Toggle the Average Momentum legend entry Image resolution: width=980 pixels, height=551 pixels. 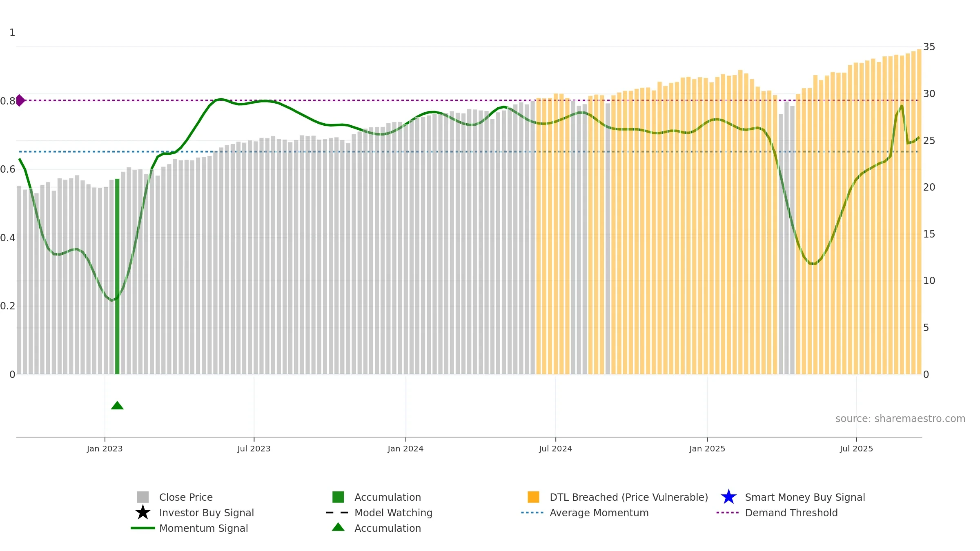click(599, 513)
